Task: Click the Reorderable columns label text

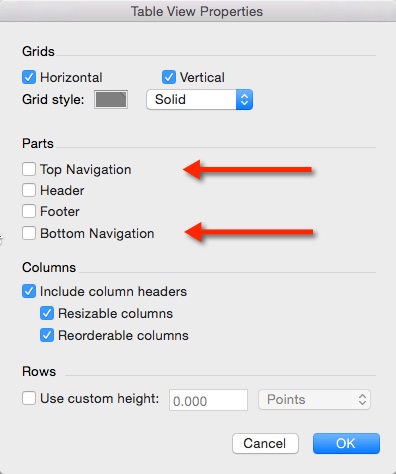Action: 123,335
